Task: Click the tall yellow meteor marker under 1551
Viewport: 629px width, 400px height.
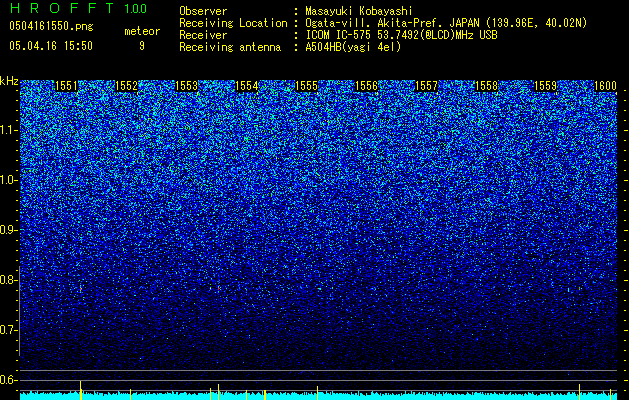Action: pyautogui.click(x=81, y=390)
